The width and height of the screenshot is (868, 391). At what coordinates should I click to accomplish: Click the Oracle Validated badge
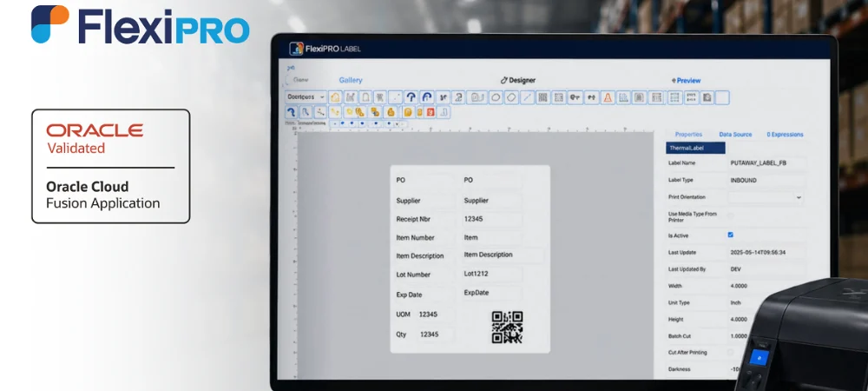click(x=111, y=166)
